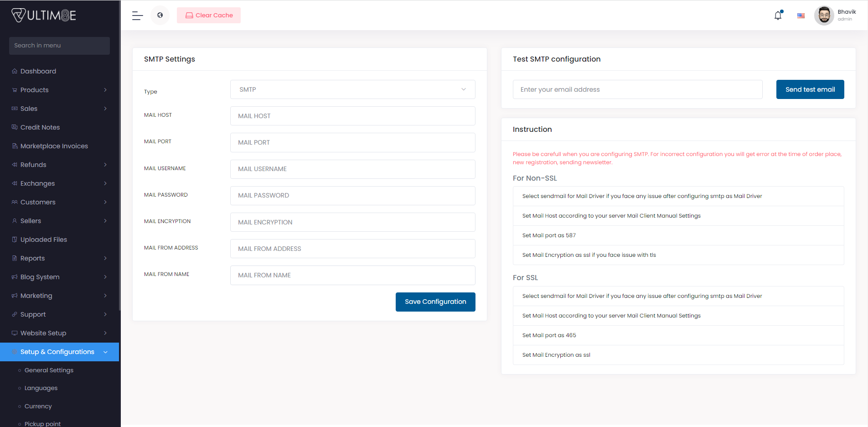Open the Support section icon

tap(14, 314)
